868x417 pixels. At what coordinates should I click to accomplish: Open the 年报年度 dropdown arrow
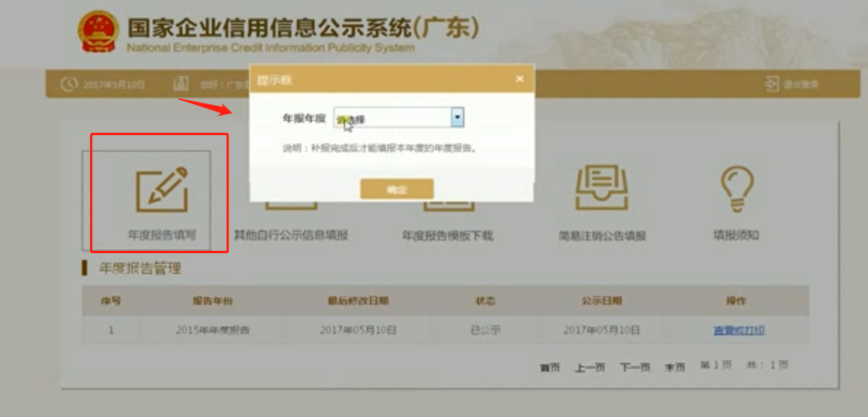(x=458, y=118)
